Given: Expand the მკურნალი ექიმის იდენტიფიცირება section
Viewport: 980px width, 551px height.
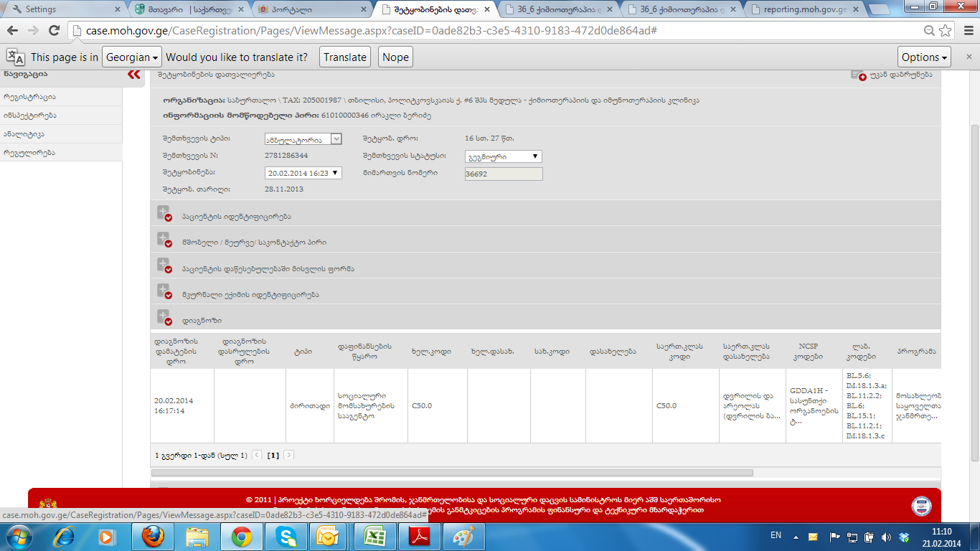Looking at the screenshot, I should [x=164, y=292].
